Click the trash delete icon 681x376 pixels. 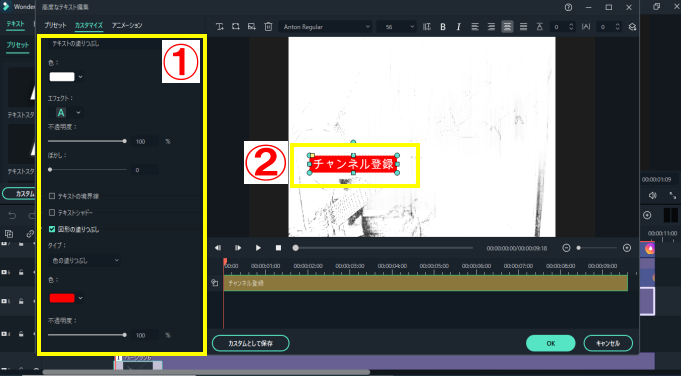tap(268, 27)
